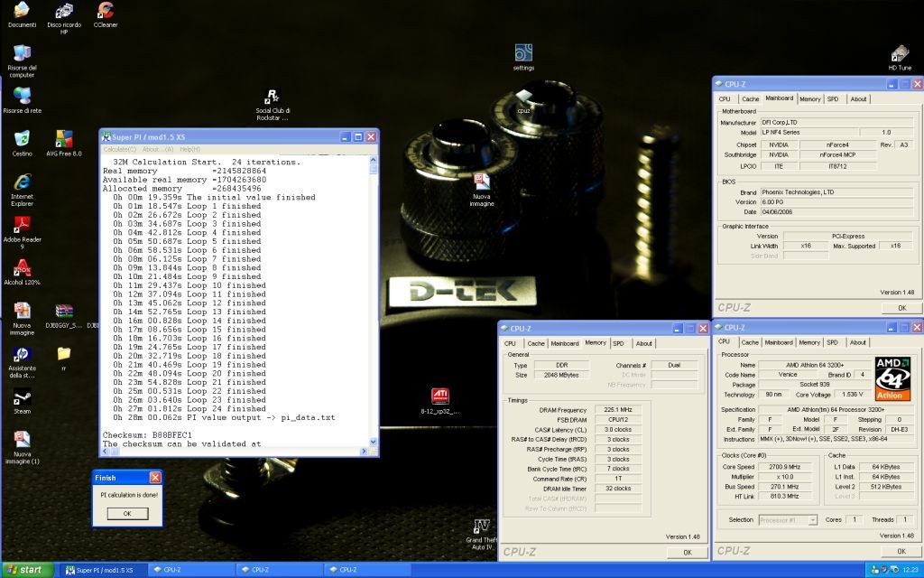
Task: Open Nuova immagine icon near the desktop center
Action: [x=482, y=190]
